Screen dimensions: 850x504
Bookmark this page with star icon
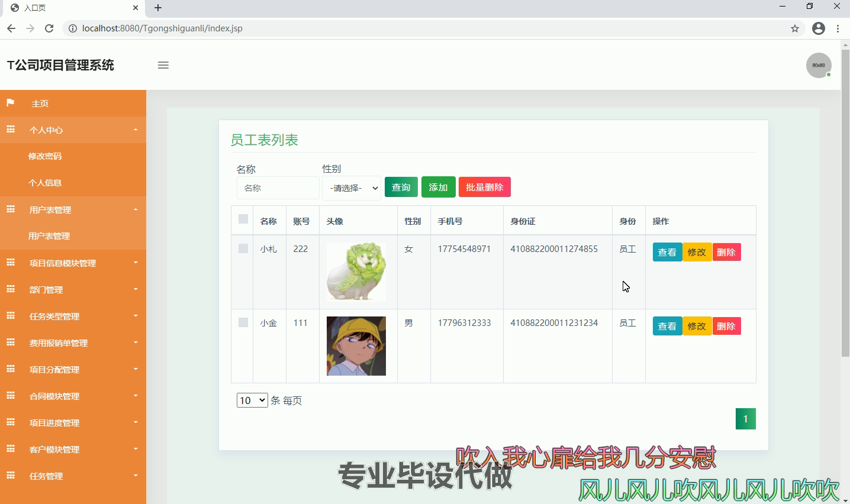point(795,28)
